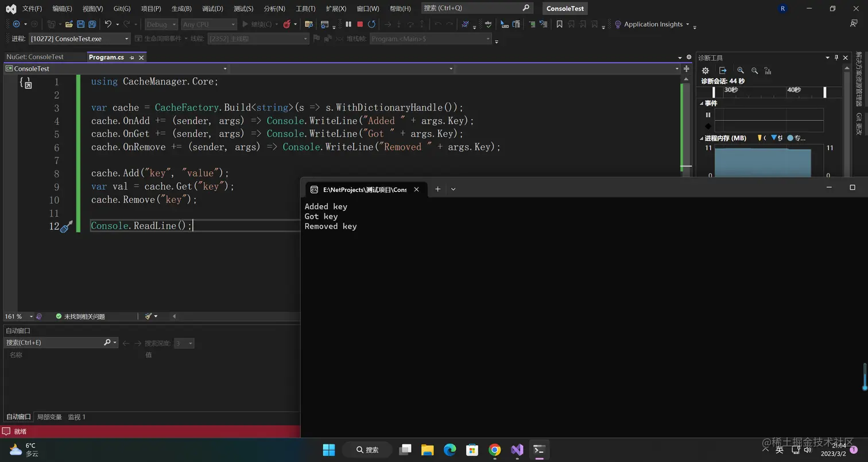Toggle auto-hide pin on Diagnostic Tools
The height and width of the screenshot is (462, 868).
[x=836, y=57]
